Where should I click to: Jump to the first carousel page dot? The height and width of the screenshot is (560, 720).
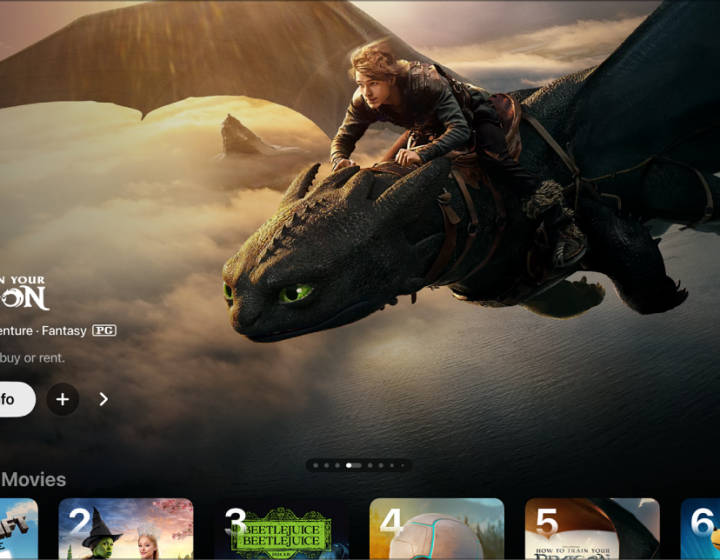[x=315, y=465]
